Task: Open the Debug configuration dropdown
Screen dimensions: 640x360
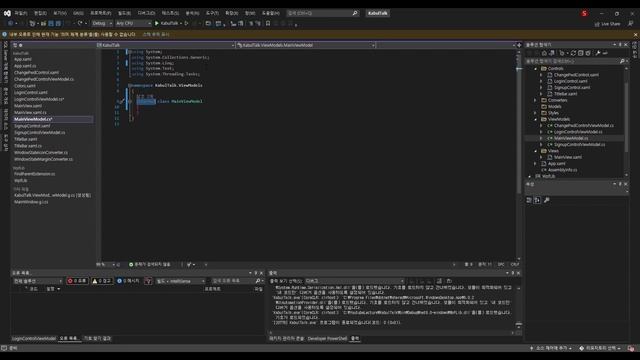Action: pyautogui.click(x=102, y=24)
